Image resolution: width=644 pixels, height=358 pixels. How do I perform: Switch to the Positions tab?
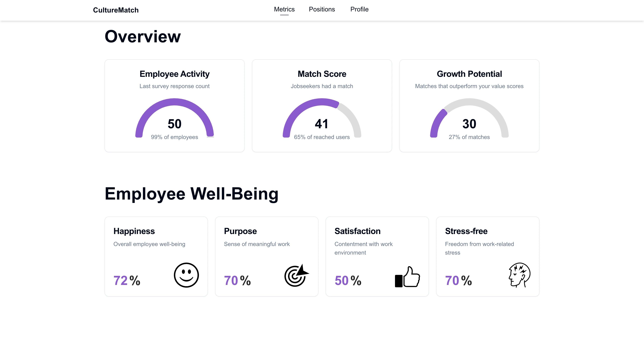tap(322, 9)
